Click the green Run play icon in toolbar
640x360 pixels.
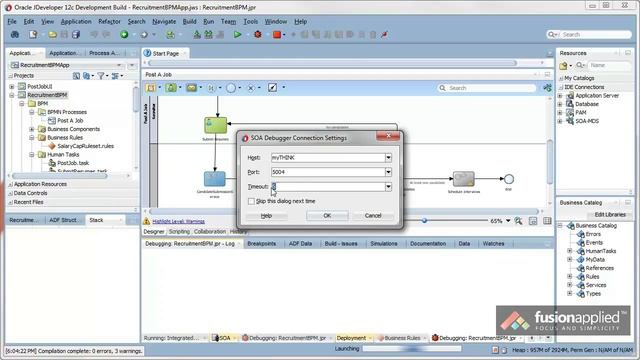point(237,35)
